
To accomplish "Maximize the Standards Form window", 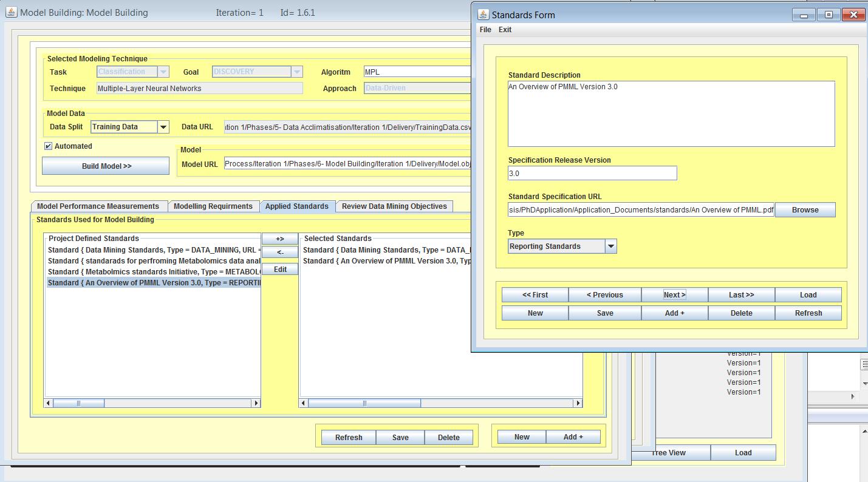I will pos(829,15).
